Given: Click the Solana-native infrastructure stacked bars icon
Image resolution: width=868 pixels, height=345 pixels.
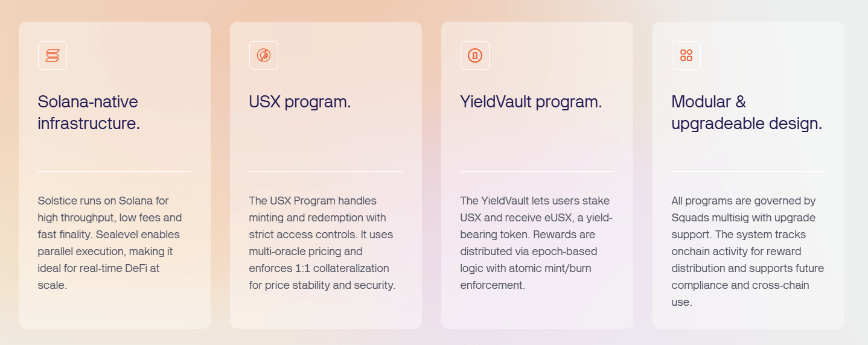Looking at the screenshot, I should [53, 55].
